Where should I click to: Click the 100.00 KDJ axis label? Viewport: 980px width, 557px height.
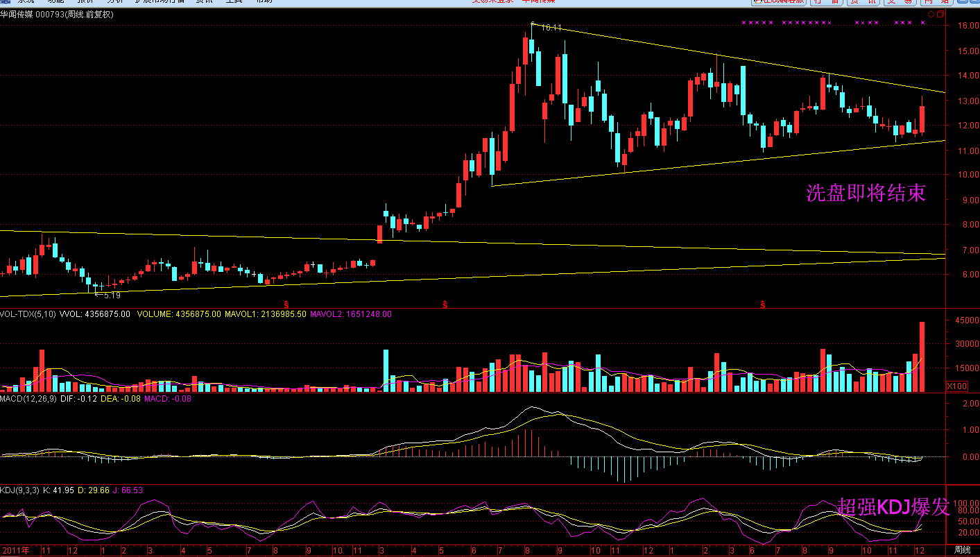pyautogui.click(x=965, y=502)
